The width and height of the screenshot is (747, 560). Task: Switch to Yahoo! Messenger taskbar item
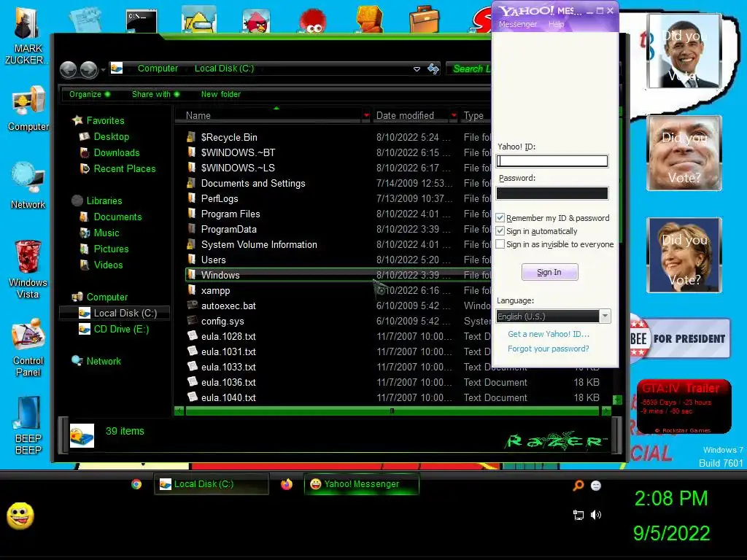click(x=362, y=484)
